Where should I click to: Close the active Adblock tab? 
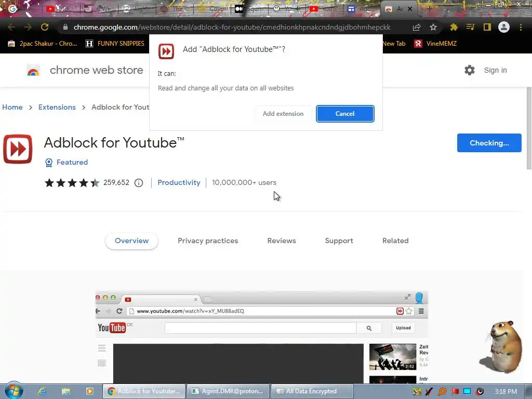tap(410, 9)
